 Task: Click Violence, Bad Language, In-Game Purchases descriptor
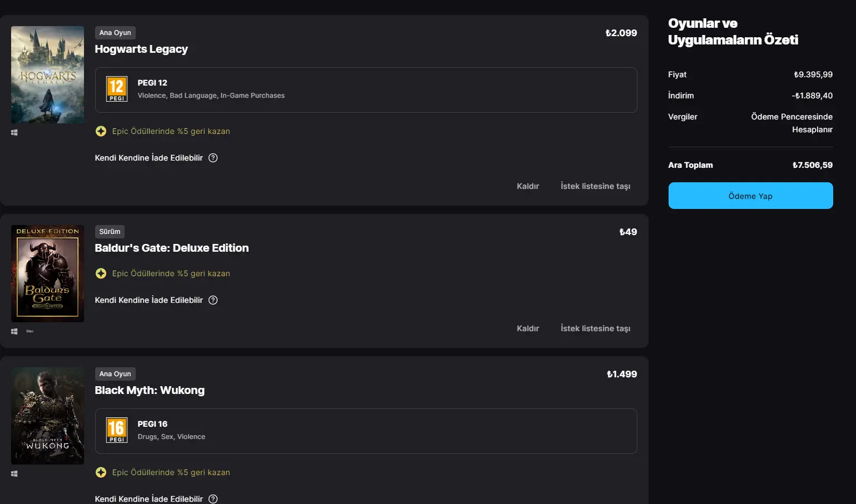[211, 96]
